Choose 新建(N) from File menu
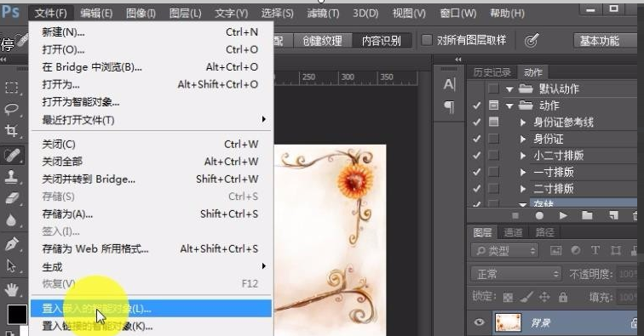 [151, 32]
